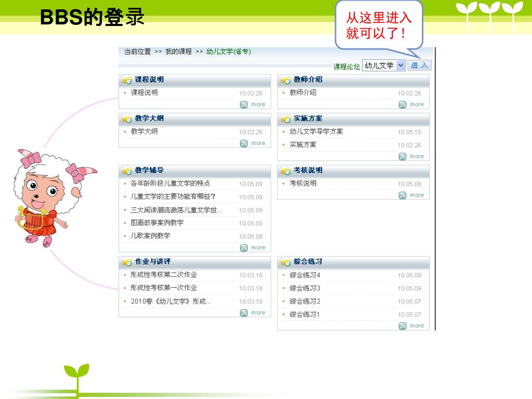The image size is (532, 399).
Task: Click the 教师介绍 section header icon
Action: [286, 80]
